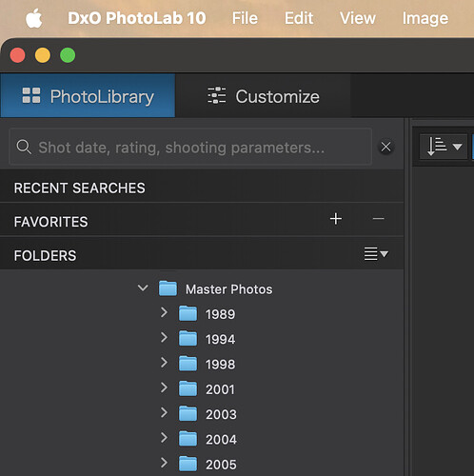The height and width of the screenshot is (476, 474).
Task: Open the File menu
Action: click(245, 18)
